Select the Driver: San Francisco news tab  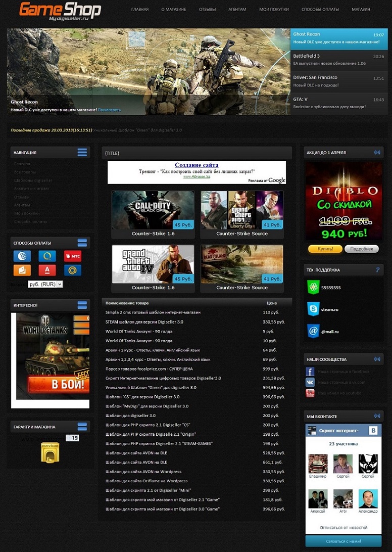point(339,81)
